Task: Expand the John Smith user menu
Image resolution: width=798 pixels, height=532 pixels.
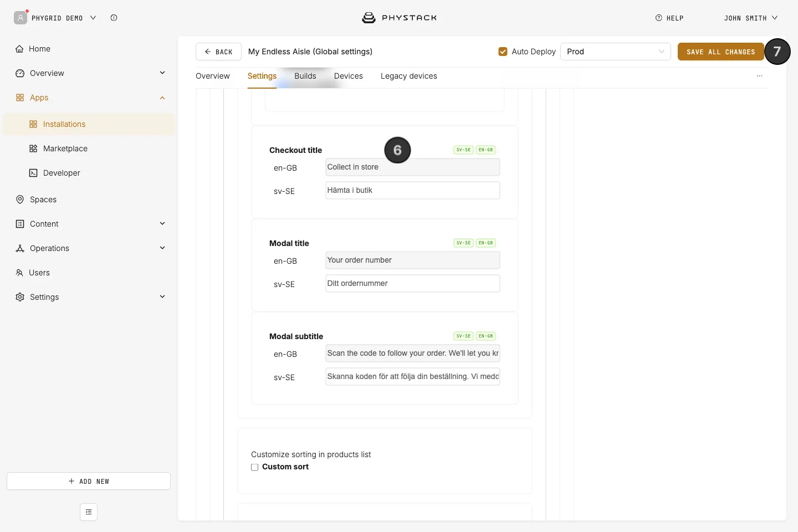Action: click(751, 18)
